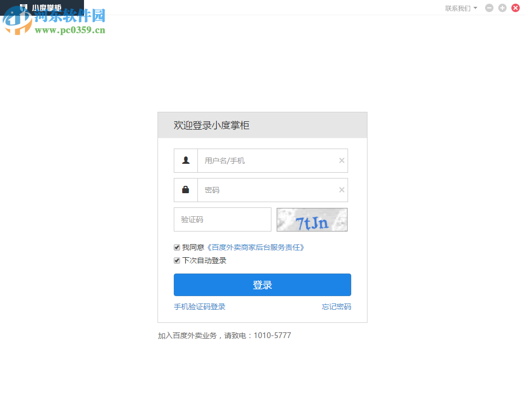Click the arrow next to 联系我们

pos(475,8)
